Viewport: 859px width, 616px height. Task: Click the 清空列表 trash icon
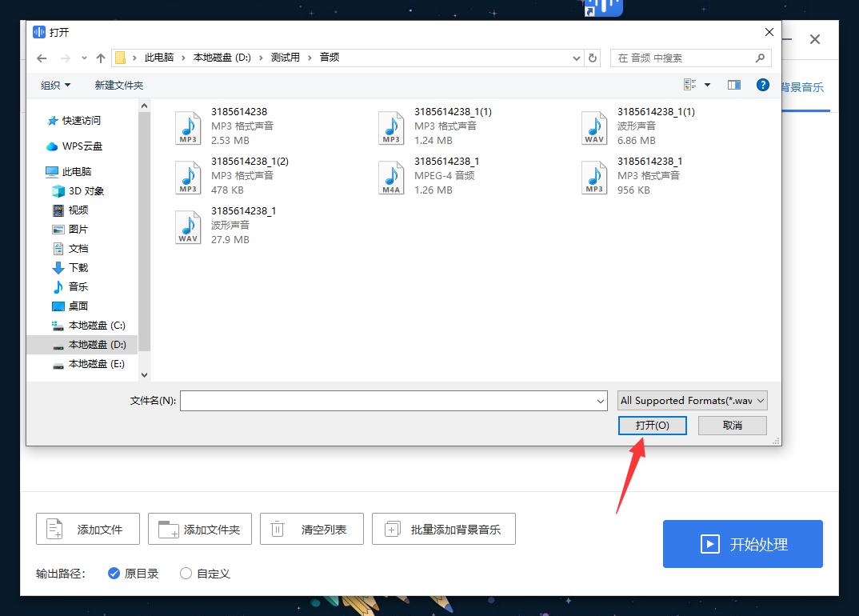[276, 528]
